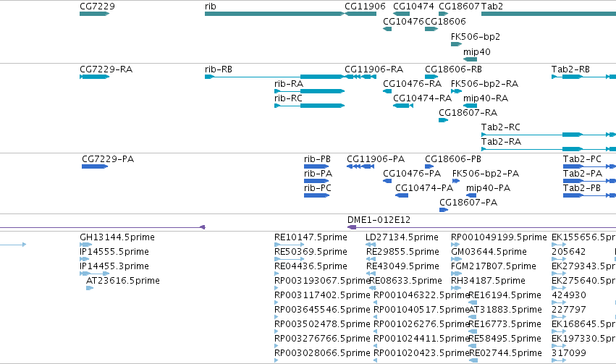Image resolution: width=616 pixels, height=364 pixels.
Task: Select the CG10476-PA protein label
Action: click(412, 174)
